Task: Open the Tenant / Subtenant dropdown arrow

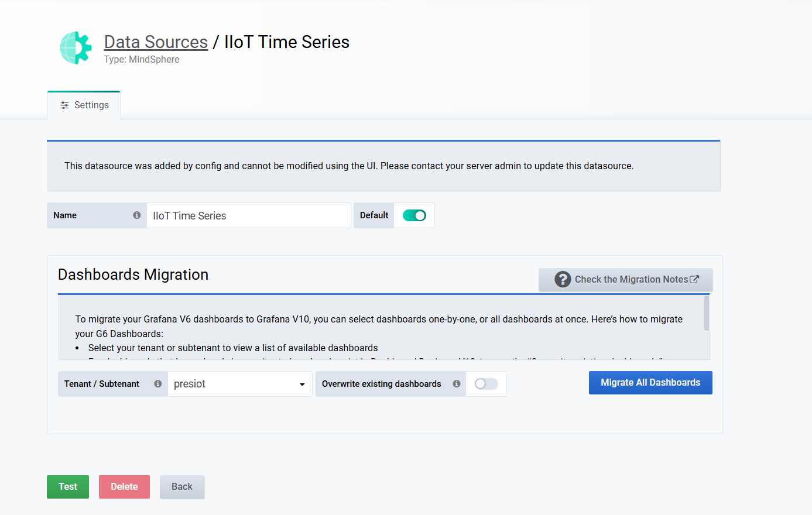Action: coord(302,384)
